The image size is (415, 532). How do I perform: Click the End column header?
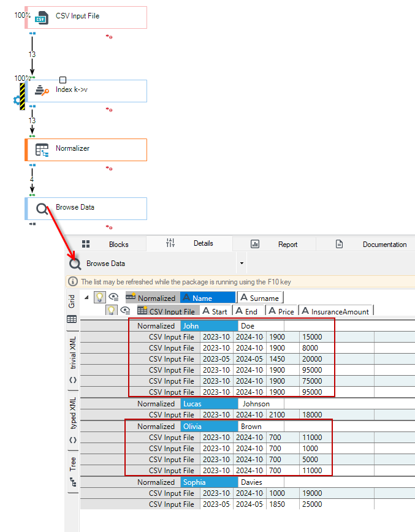click(x=248, y=311)
